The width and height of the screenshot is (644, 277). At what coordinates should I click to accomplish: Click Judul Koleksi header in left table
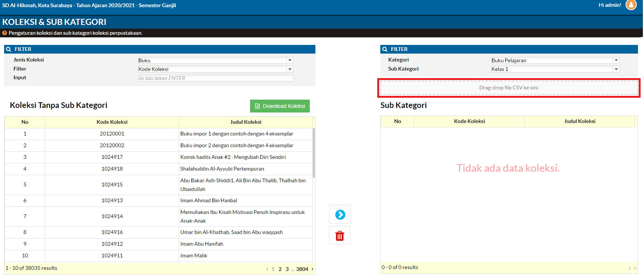pyautogui.click(x=246, y=122)
